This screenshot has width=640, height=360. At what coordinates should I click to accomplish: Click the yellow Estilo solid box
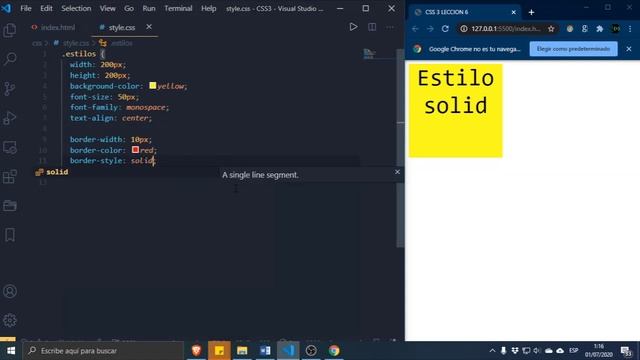pos(456,110)
